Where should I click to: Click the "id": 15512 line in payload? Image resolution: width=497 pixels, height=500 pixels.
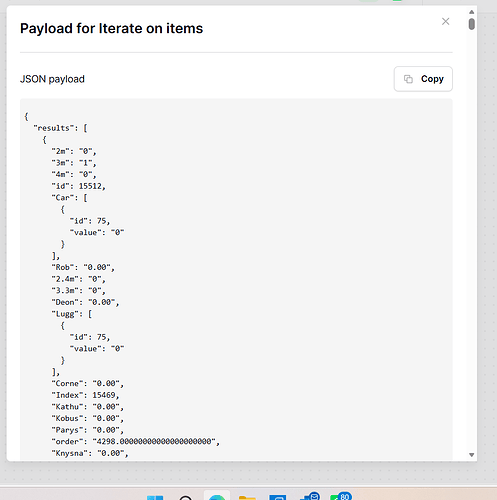point(79,186)
